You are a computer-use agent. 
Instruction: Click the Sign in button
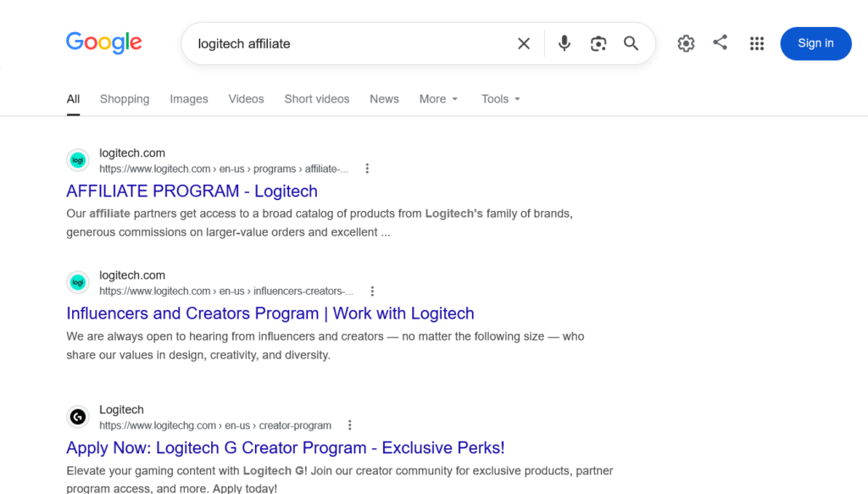tap(815, 44)
